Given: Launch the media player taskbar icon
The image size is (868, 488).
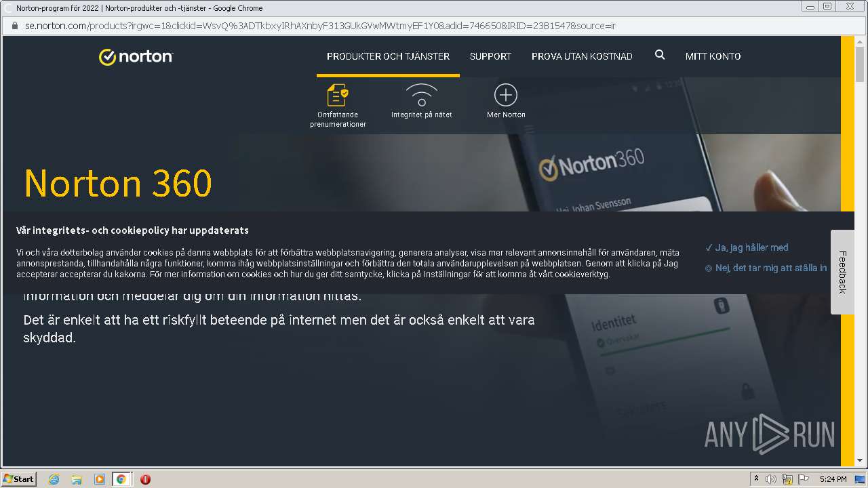Looking at the screenshot, I should [x=99, y=479].
